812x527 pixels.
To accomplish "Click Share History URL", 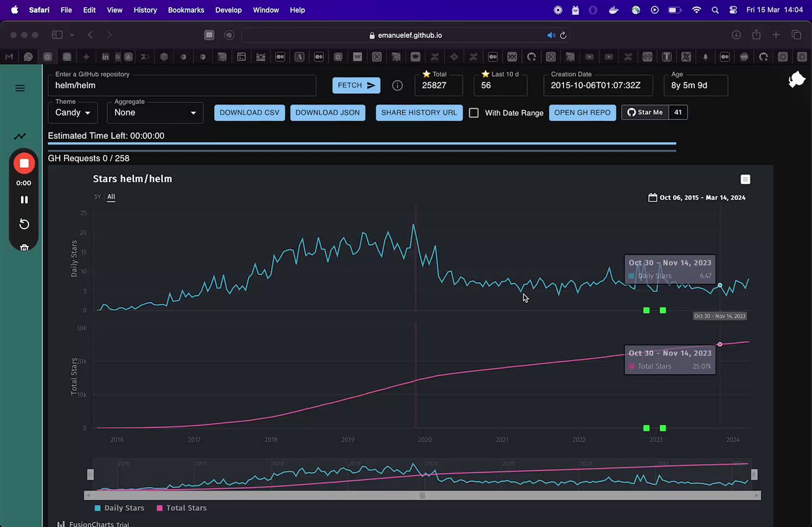I will coord(419,113).
